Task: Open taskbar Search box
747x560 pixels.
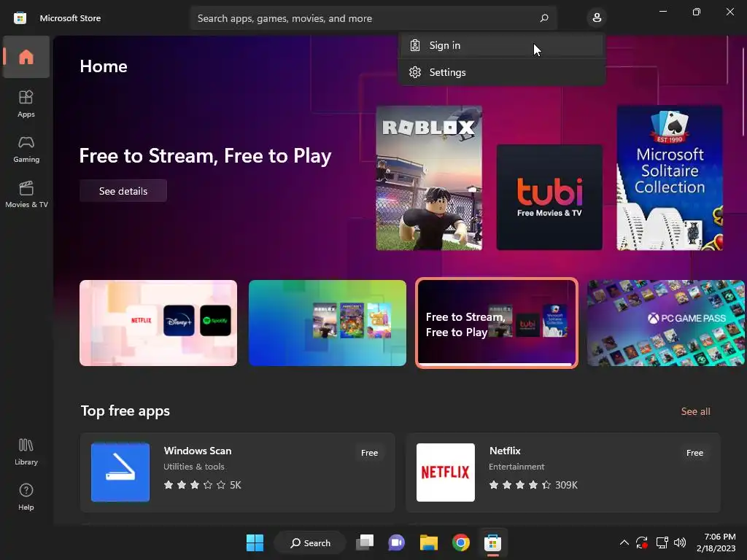Action: pos(310,542)
